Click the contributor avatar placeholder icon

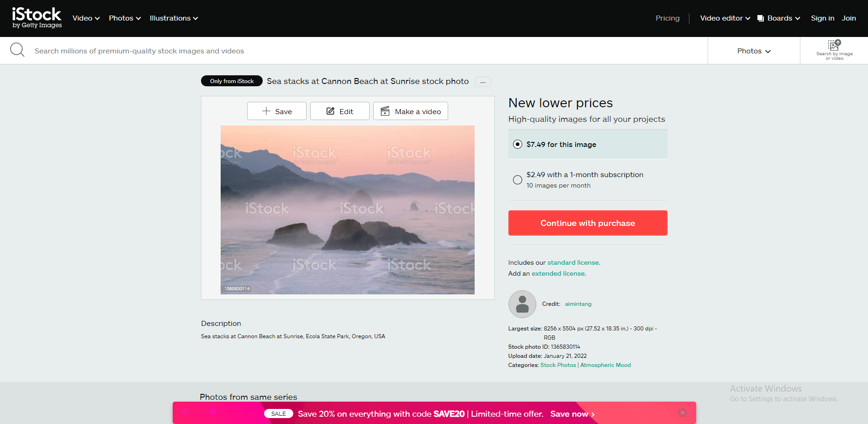click(x=522, y=304)
